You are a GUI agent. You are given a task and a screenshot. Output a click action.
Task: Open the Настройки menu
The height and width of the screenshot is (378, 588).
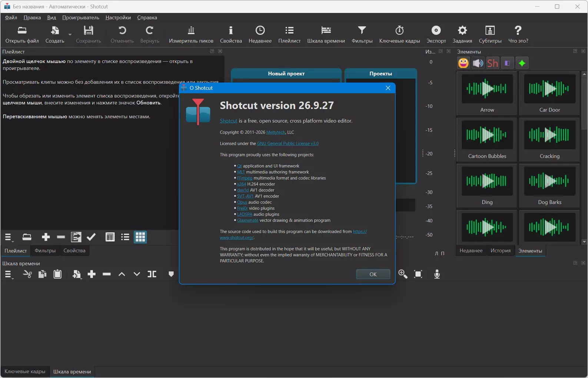coord(118,17)
